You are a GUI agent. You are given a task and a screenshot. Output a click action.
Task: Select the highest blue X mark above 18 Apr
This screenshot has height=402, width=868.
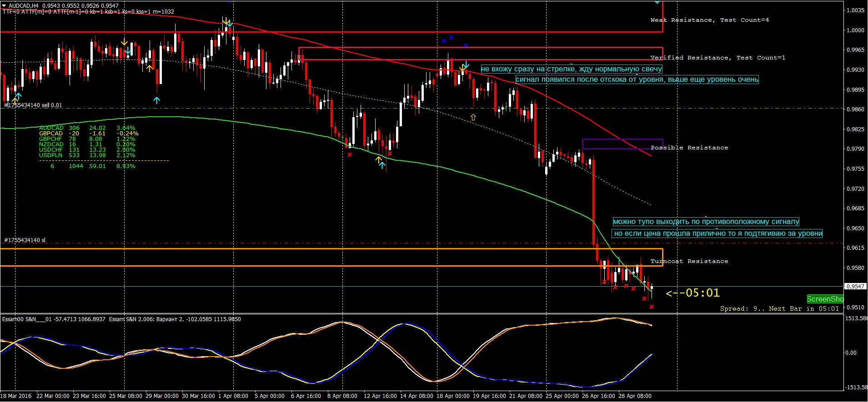coord(451,37)
